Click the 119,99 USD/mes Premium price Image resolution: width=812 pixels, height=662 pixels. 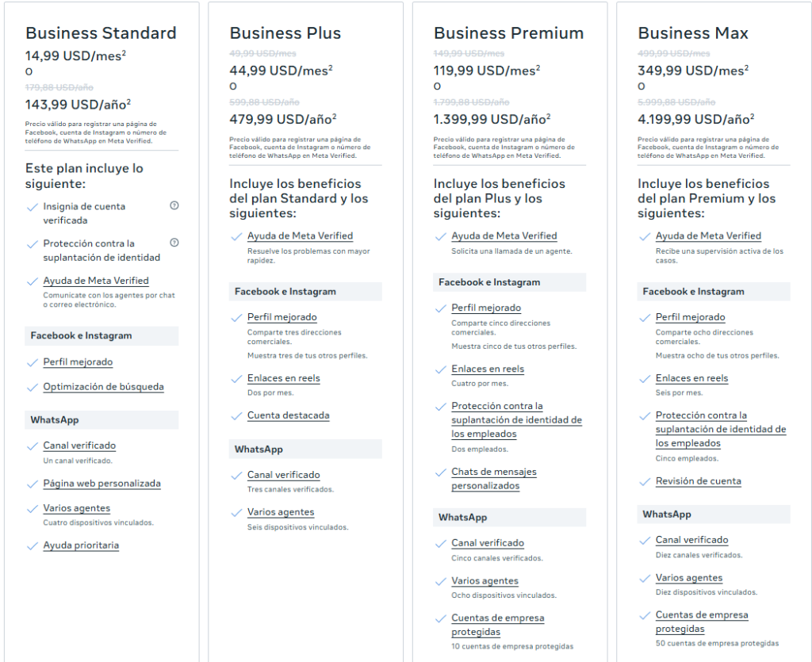click(x=484, y=71)
